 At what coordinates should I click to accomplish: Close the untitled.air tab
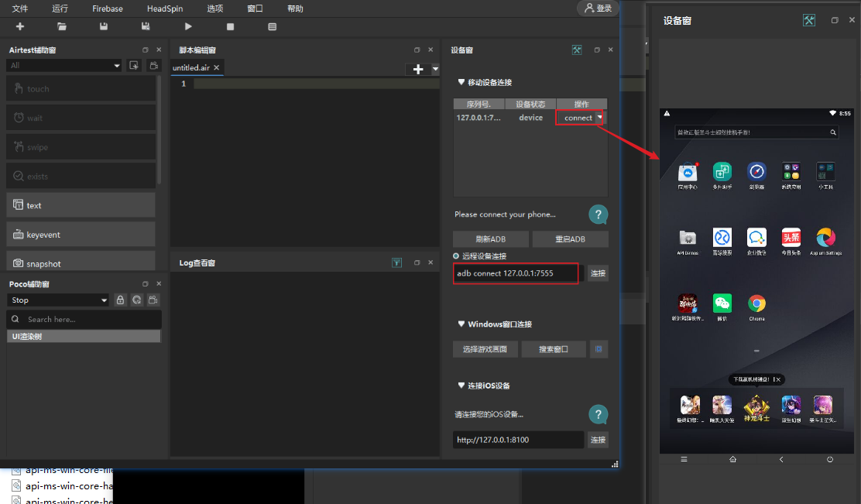[216, 67]
